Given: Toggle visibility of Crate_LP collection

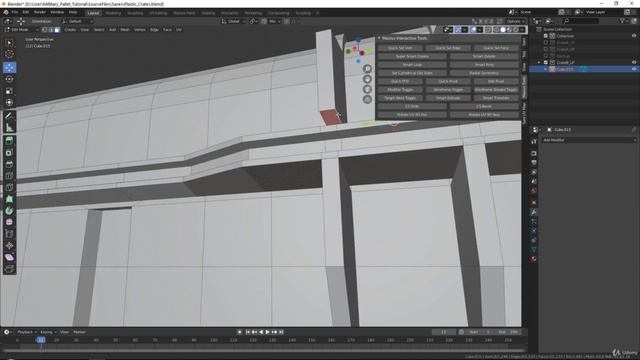Looking at the screenshot, I should tap(634, 62).
